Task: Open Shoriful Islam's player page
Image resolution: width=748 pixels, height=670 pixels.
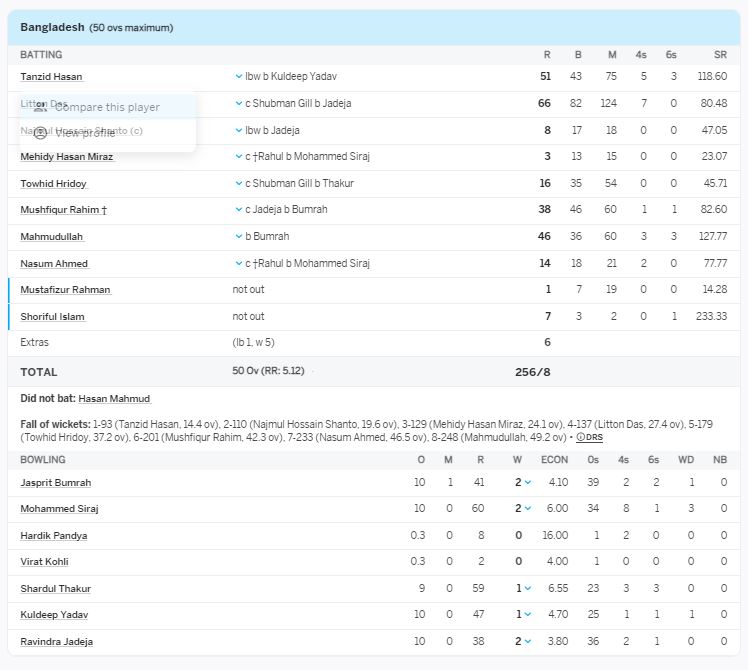Action: click(x=52, y=317)
